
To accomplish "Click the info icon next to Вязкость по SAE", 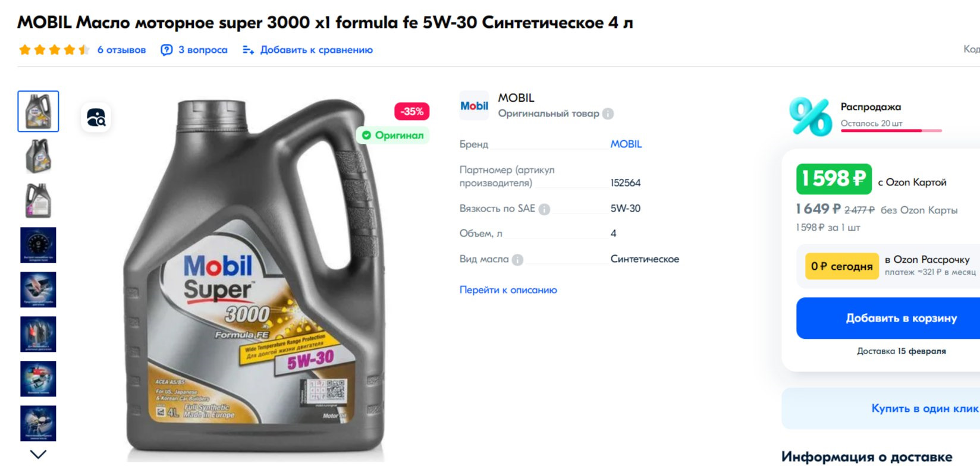I will tap(544, 209).
